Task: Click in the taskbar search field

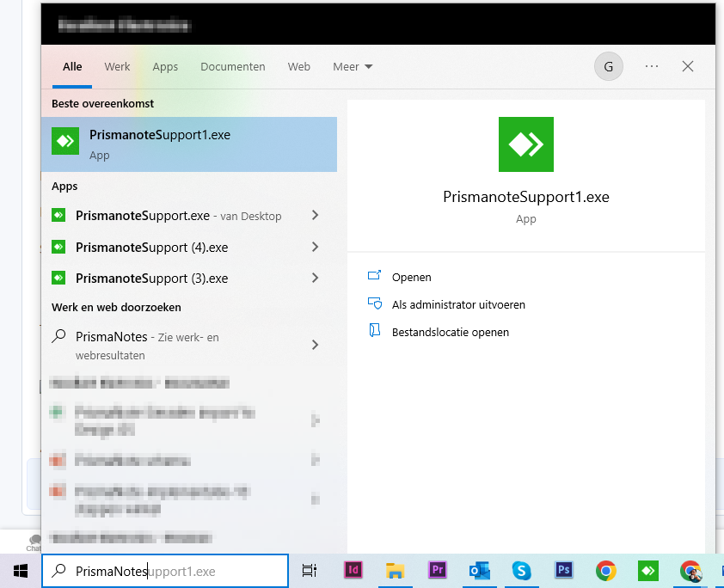Action: tap(165, 571)
